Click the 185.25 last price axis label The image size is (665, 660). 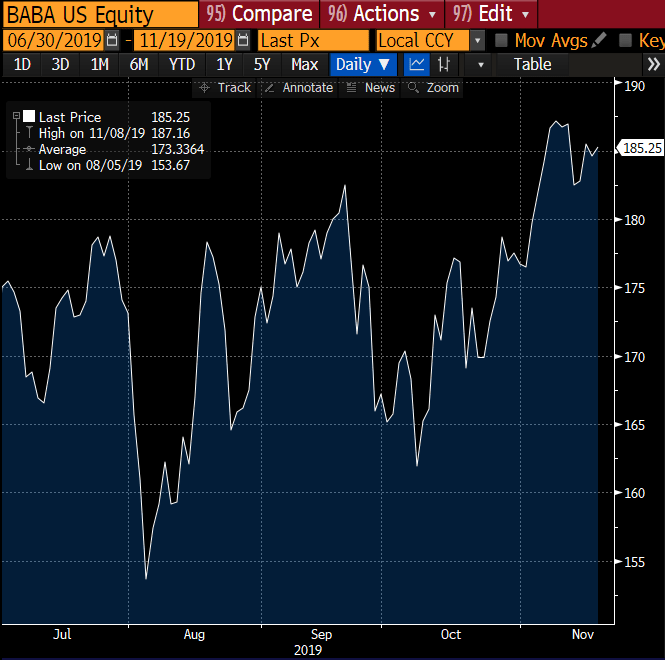641,148
